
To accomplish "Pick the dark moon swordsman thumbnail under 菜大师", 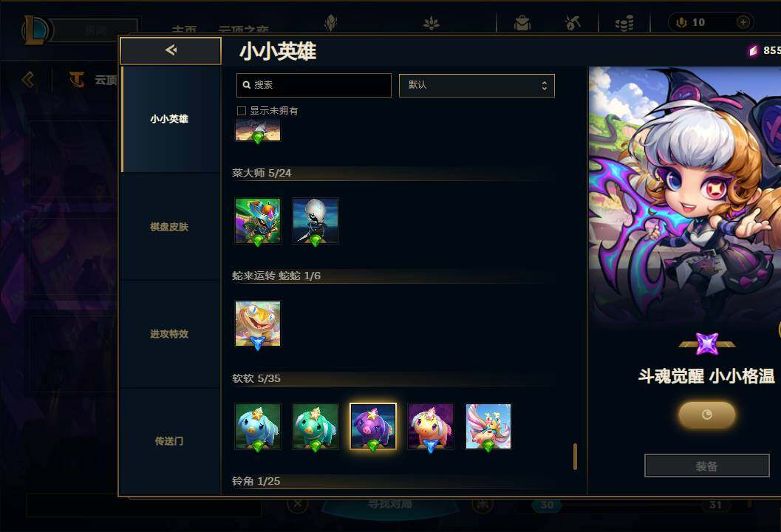I will [316, 221].
